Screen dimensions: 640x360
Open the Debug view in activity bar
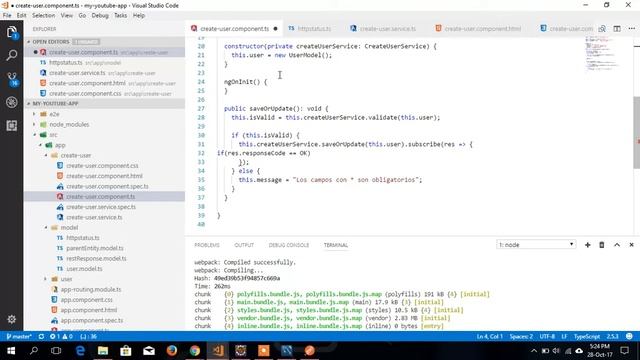[x=11, y=102]
